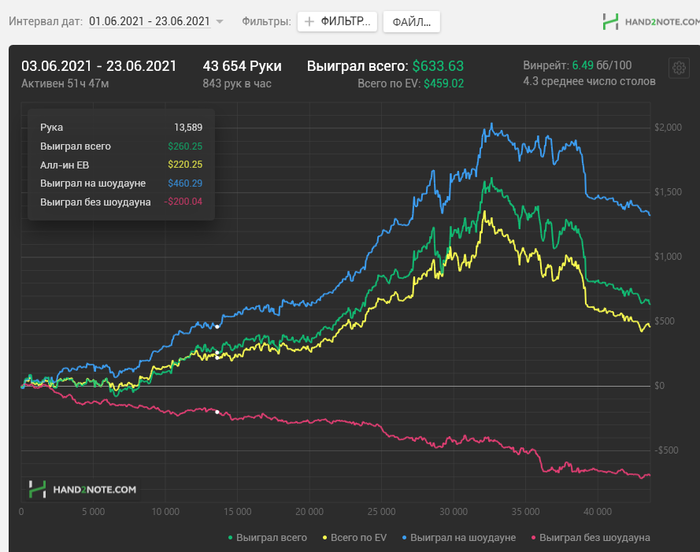The height and width of the screenshot is (552, 700).
Task: Expand the date interval dropdown arrow
Action: [x=220, y=21]
